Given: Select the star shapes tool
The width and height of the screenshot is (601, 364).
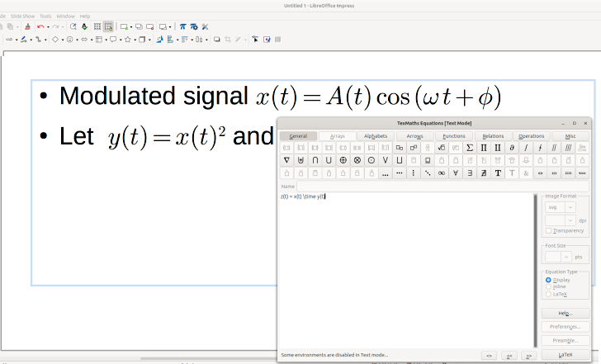Looking at the screenshot, I should [x=128, y=39].
